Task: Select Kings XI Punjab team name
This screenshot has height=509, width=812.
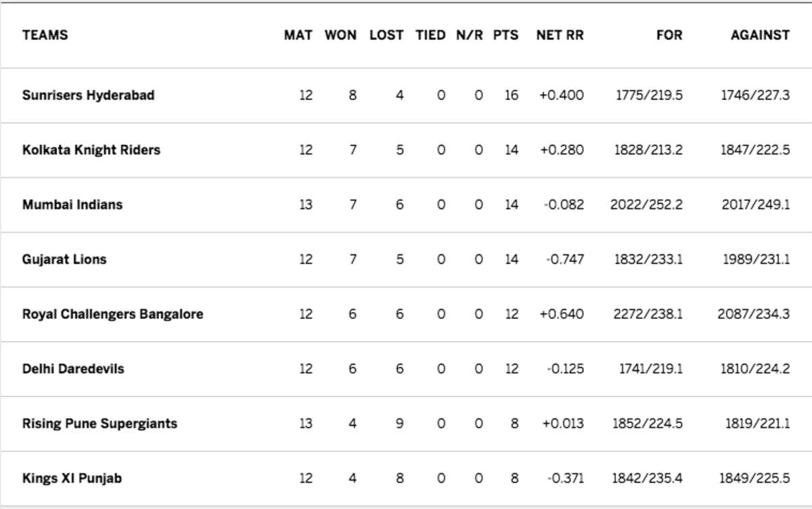Action: tap(72, 479)
